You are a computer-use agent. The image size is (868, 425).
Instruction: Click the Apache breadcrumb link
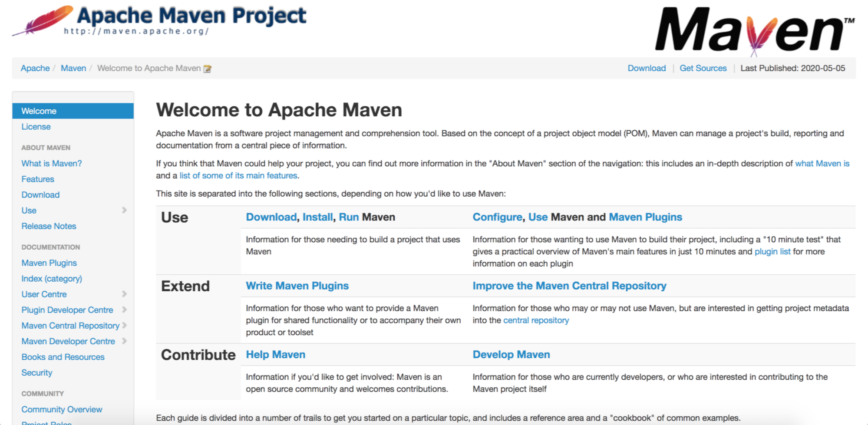pyautogui.click(x=35, y=68)
